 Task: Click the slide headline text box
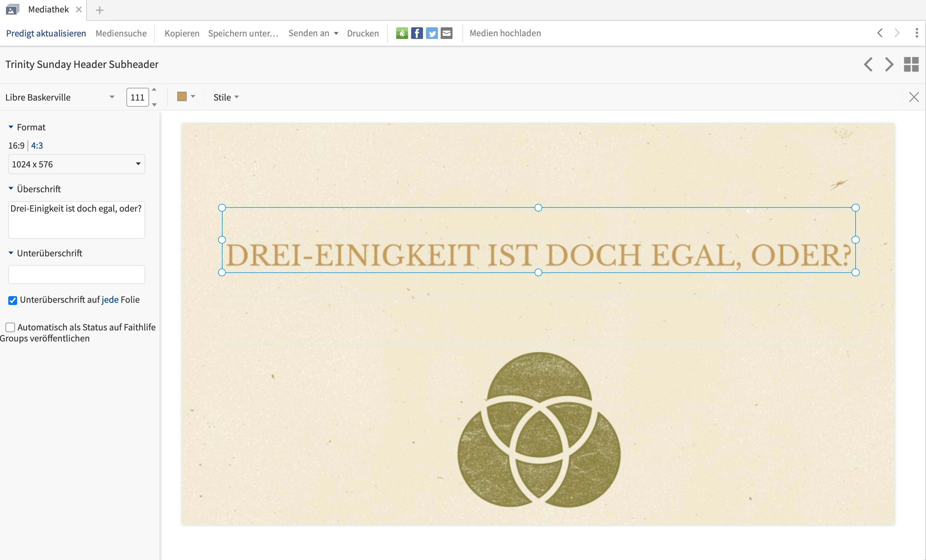(539, 240)
